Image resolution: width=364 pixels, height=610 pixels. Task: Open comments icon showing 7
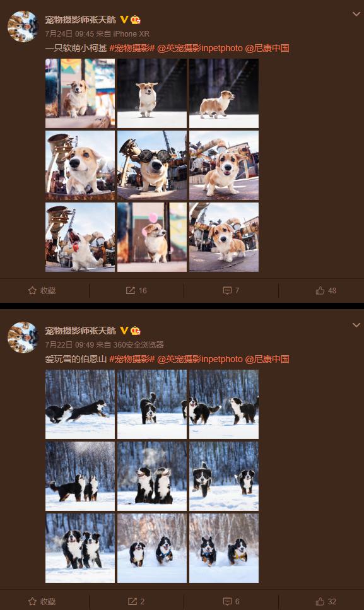(227, 290)
